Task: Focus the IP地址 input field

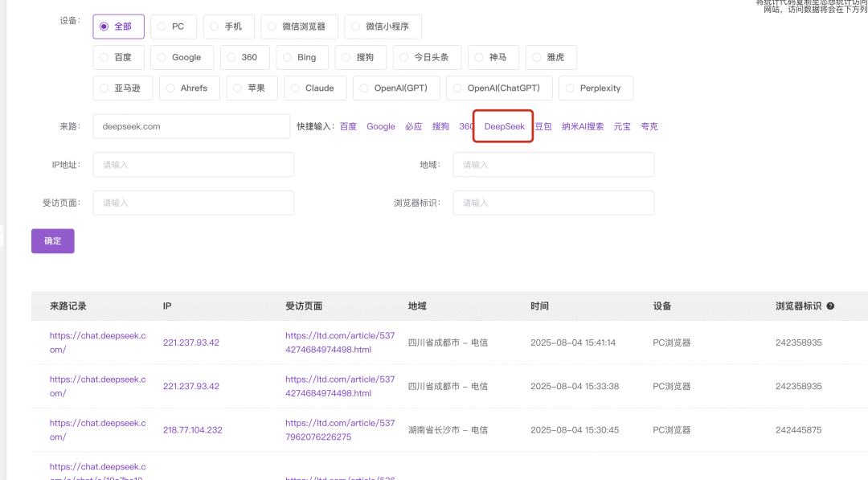Action: (x=193, y=165)
